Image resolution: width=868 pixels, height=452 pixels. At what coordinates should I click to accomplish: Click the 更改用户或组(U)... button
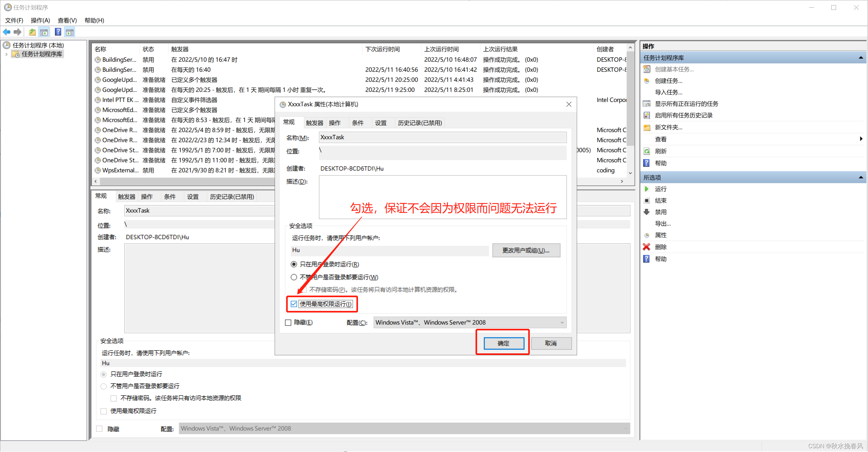pyautogui.click(x=526, y=250)
